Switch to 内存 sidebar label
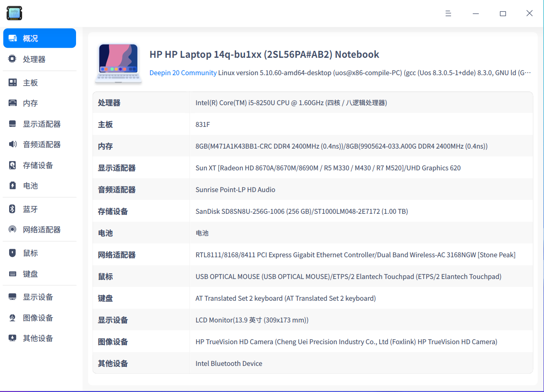 point(30,103)
